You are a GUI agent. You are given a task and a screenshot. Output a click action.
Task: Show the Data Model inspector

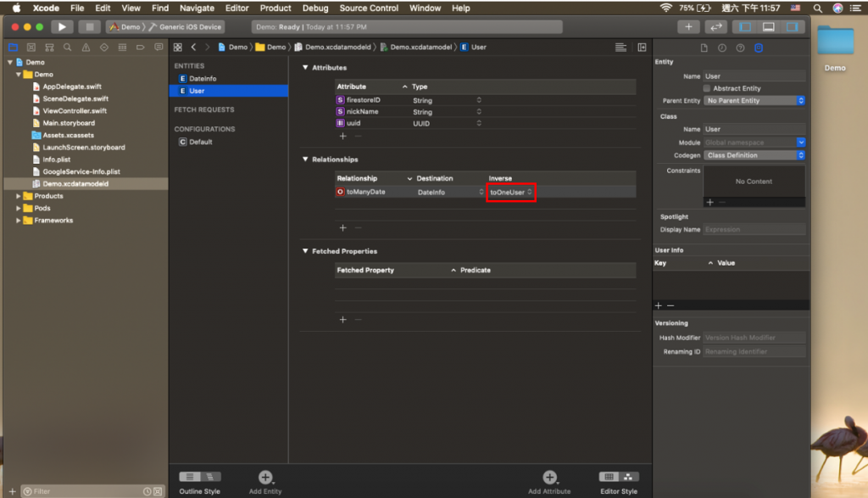(x=759, y=48)
